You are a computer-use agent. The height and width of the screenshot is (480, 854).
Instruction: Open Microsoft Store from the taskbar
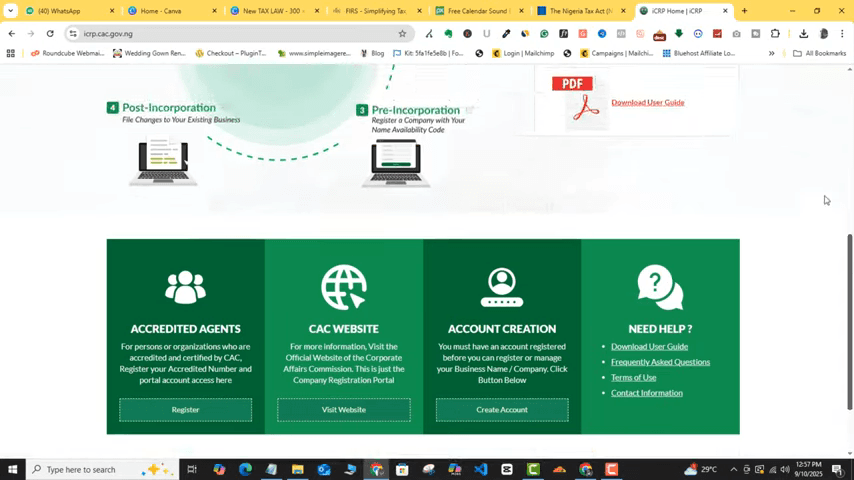pos(402,469)
